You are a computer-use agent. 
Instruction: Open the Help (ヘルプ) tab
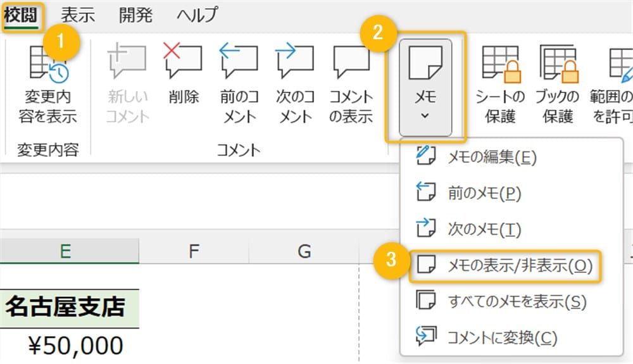(197, 15)
